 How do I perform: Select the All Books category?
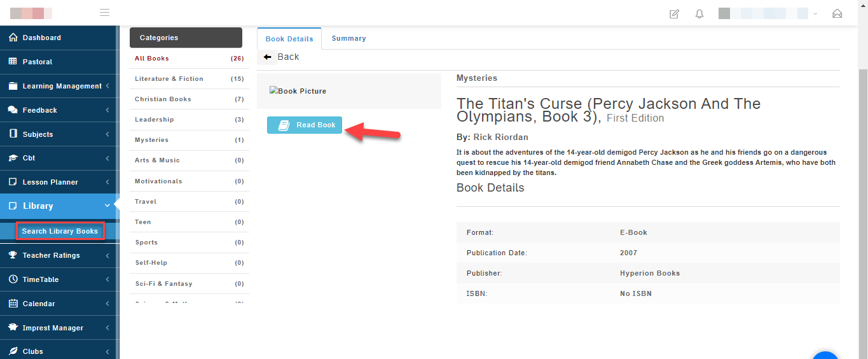[189, 59]
